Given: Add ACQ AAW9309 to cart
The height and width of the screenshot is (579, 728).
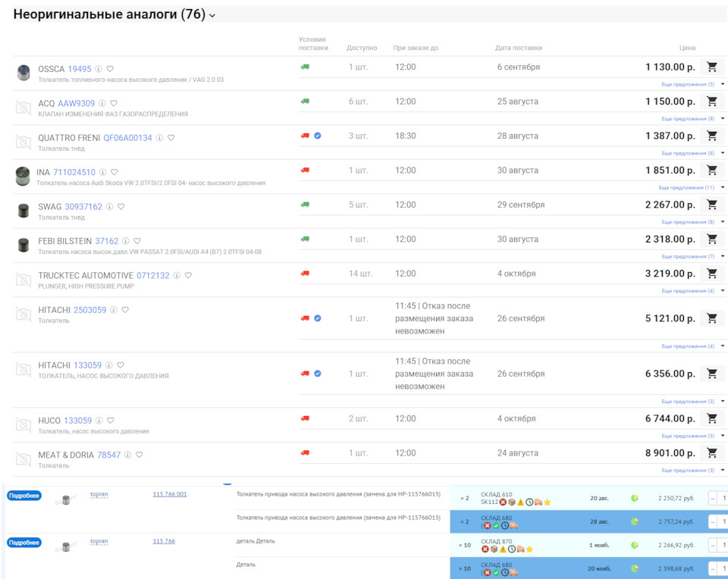Looking at the screenshot, I should click(712, 101).
